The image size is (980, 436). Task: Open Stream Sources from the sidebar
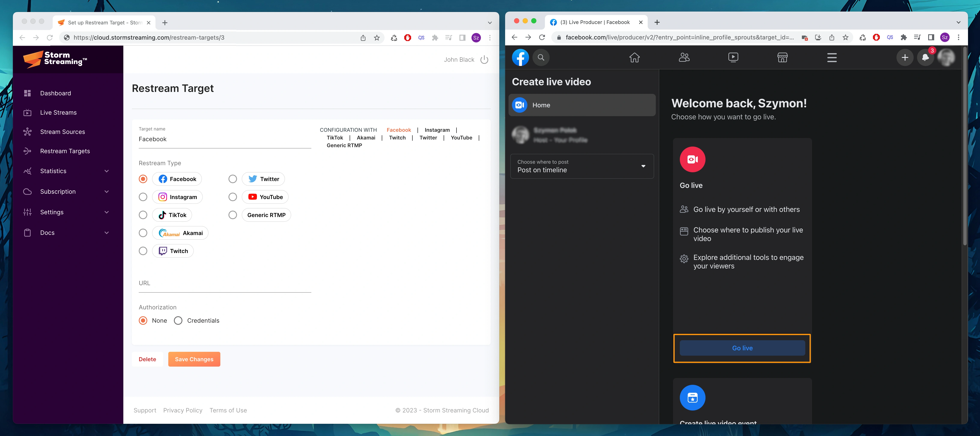(27, 132)
